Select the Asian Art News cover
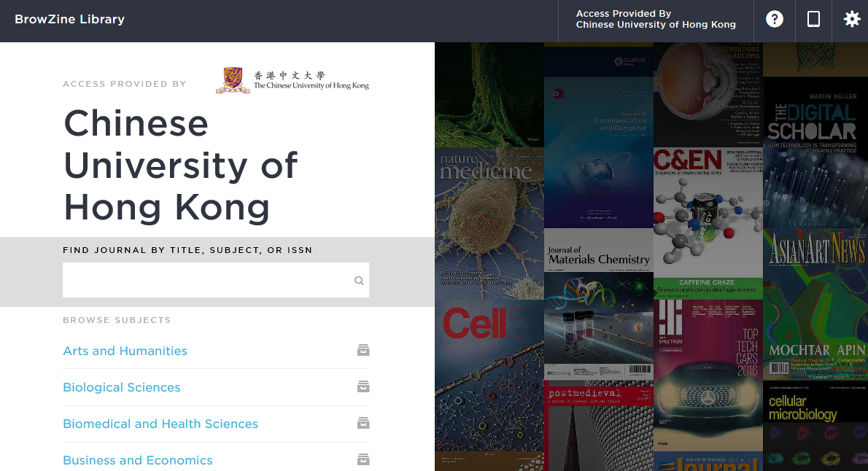Screen dimensions: 868x471 tap(815, 304)
